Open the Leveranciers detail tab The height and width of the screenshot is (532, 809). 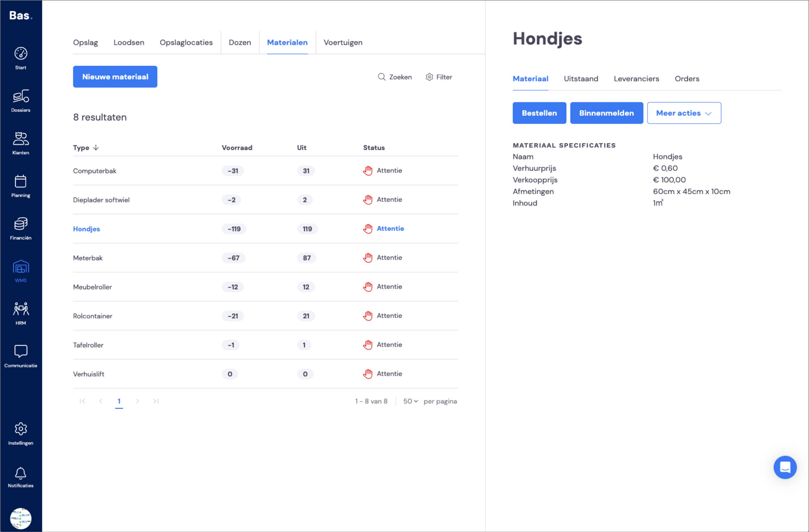636,78
